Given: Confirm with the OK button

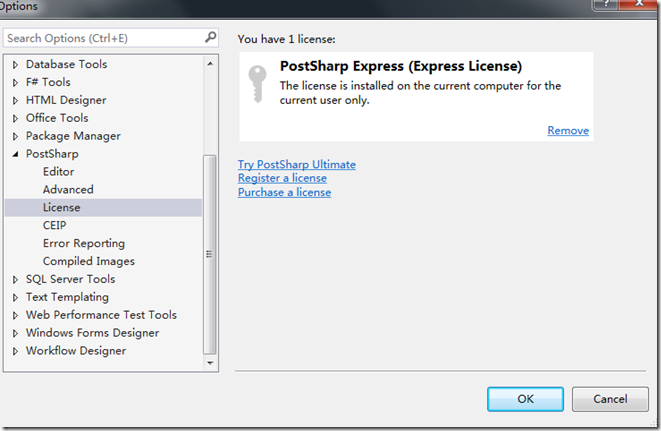Looking at the screenshot, I should [x=525, y=399].
